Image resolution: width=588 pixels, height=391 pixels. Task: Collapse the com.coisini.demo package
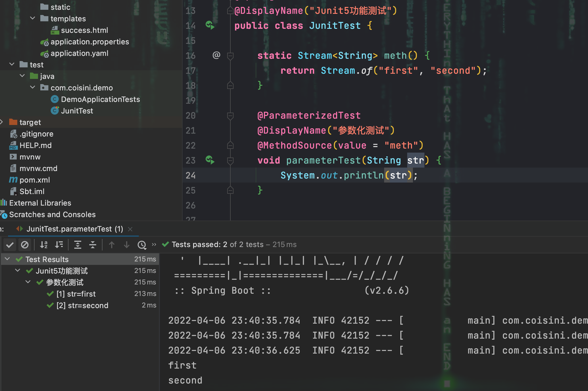point(33,88)
